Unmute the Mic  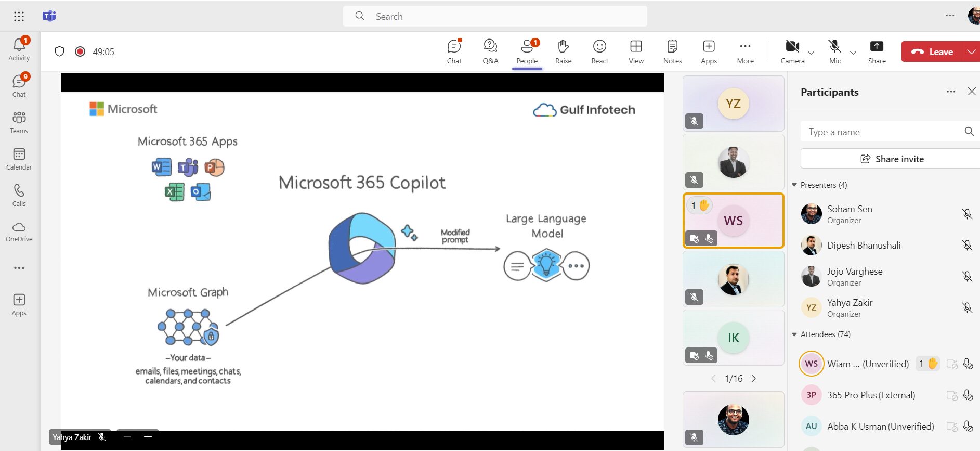tap(835, 51)
